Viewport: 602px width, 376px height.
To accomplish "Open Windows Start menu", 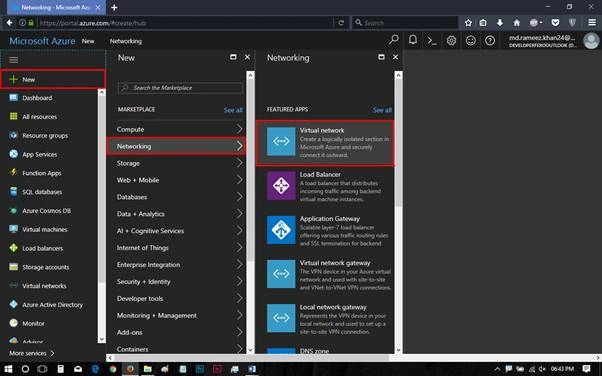I will click(x=8, y=369).
